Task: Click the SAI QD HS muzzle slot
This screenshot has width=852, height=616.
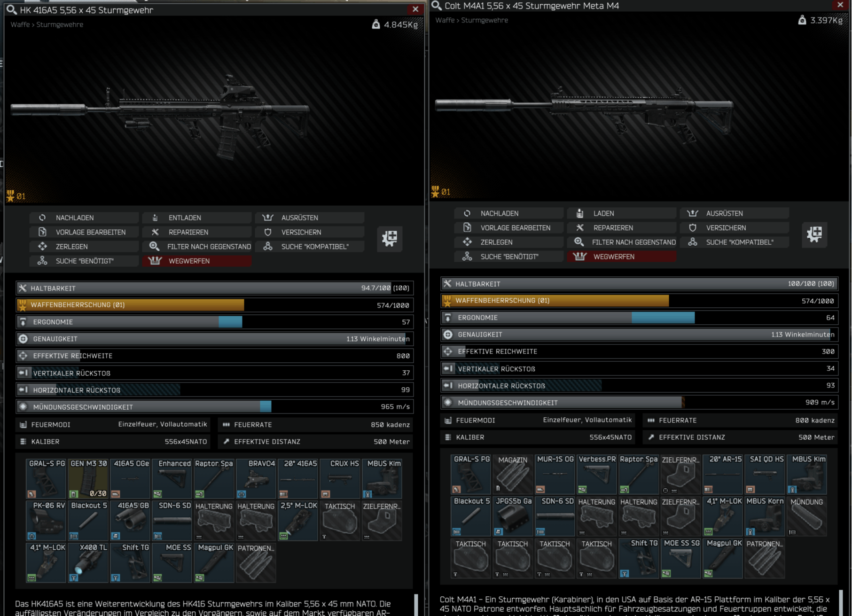Action: click(x=765, y=474)
